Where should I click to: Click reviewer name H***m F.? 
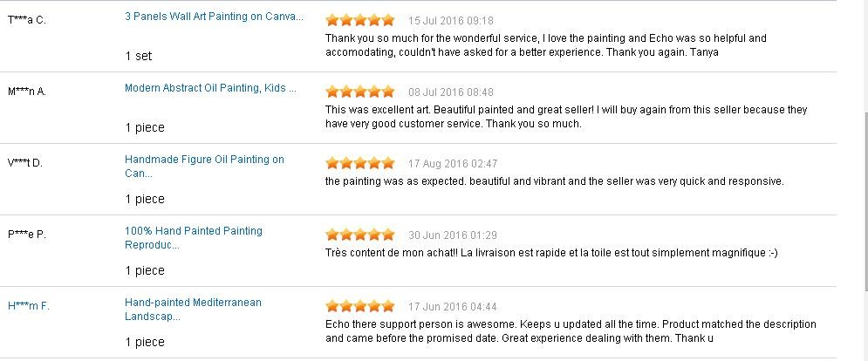click(28, 306)
